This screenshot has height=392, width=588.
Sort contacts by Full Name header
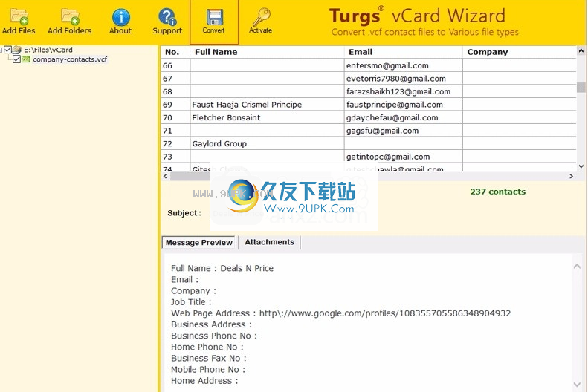tap(267, 52)
